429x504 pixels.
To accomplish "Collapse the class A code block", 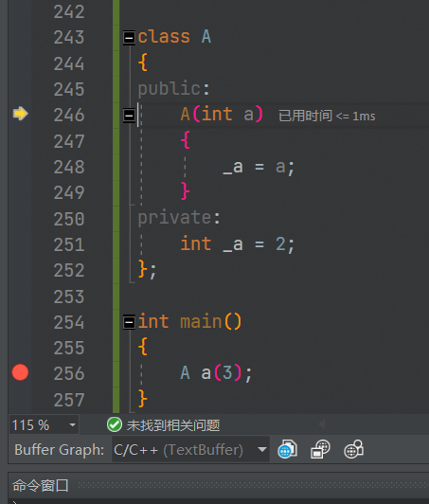I will coord(129,38).
